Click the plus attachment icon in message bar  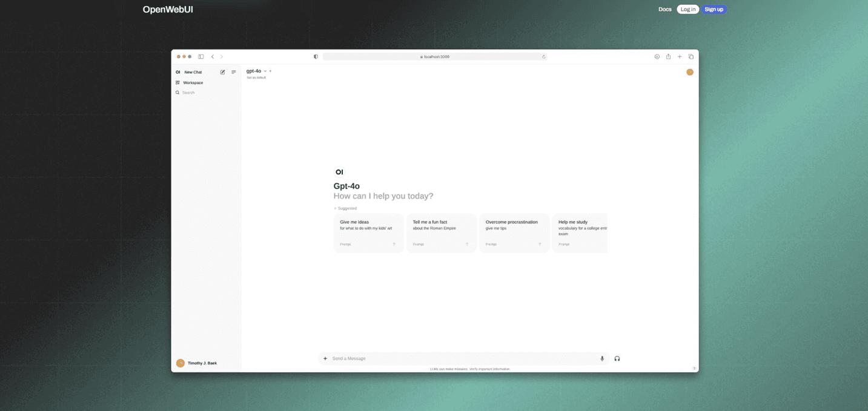point(325,358)
